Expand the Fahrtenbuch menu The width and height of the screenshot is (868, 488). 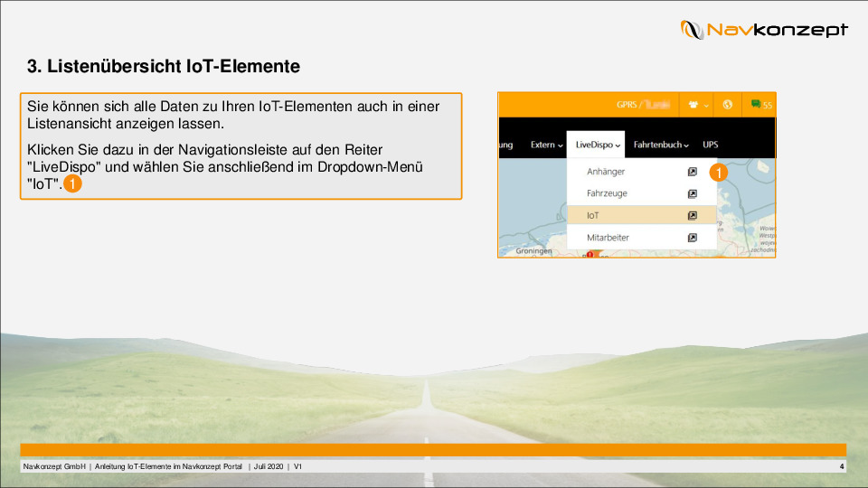(x=660, y=145)
